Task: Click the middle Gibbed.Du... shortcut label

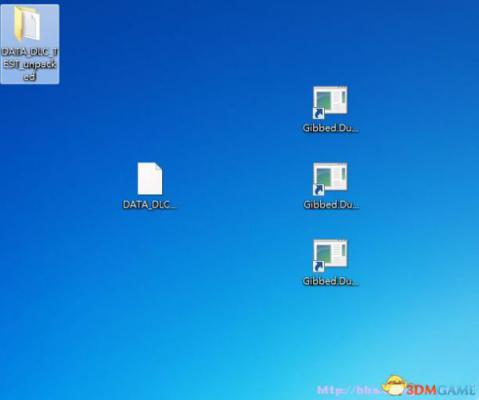Action: (x=331, y=205)
